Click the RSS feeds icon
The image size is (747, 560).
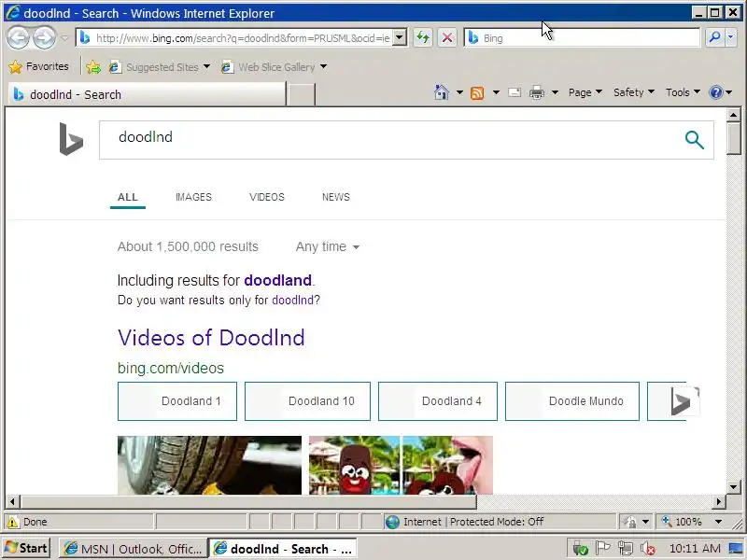pyautogui.click(x=477, y=92)
